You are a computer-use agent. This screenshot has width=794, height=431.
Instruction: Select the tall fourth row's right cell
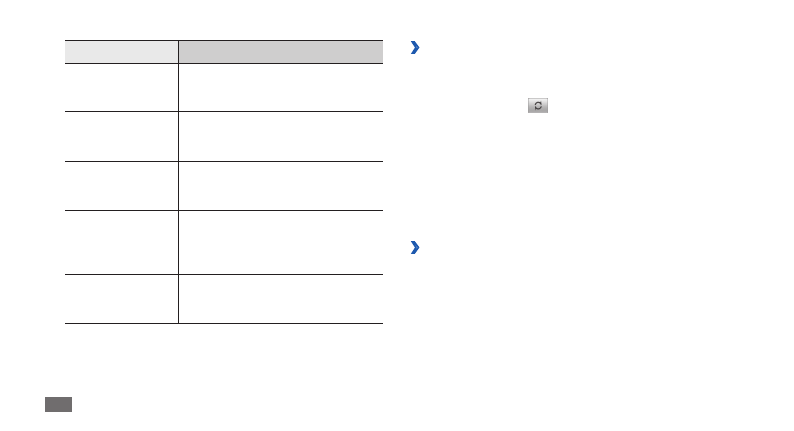point(280,242)
